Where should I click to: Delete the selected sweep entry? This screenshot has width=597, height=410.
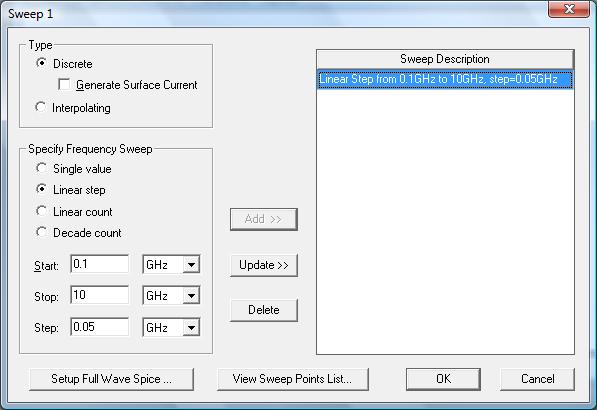pyautogui.click(x=264, y=310)
